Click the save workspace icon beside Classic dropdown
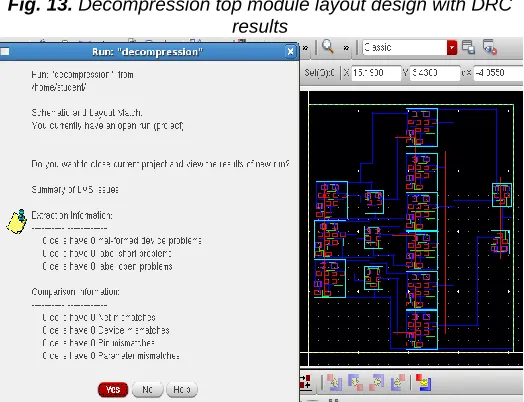The image size is (524, 402). (468, 47)
